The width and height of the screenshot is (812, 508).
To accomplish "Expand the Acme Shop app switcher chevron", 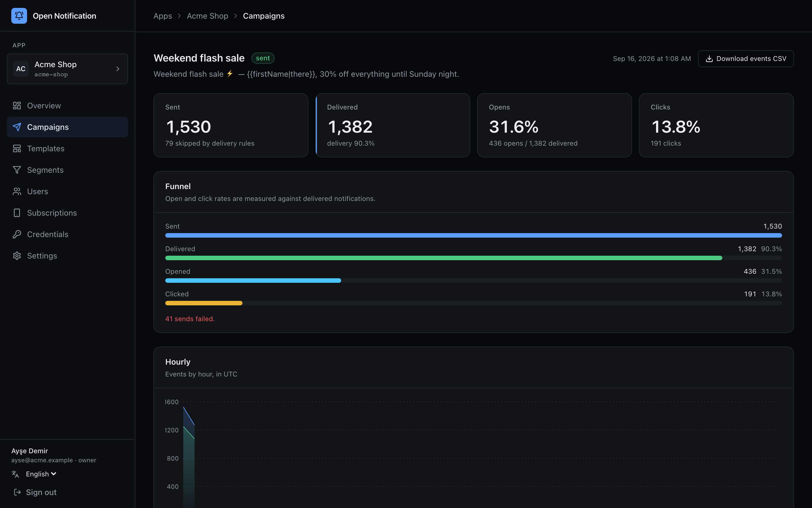I will pos(118,69).
